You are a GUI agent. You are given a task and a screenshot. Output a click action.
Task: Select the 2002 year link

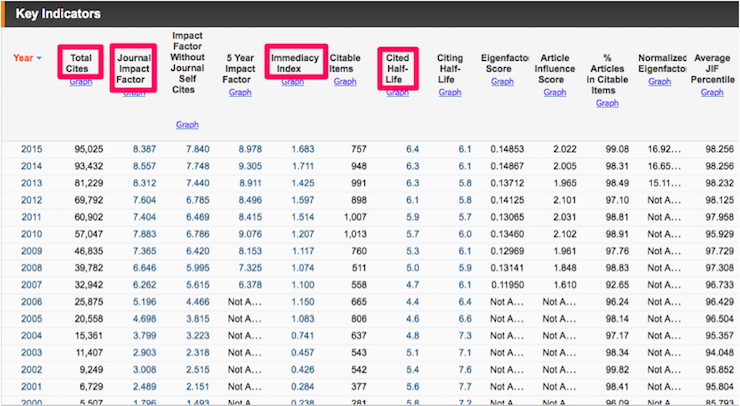pos(31,370)
